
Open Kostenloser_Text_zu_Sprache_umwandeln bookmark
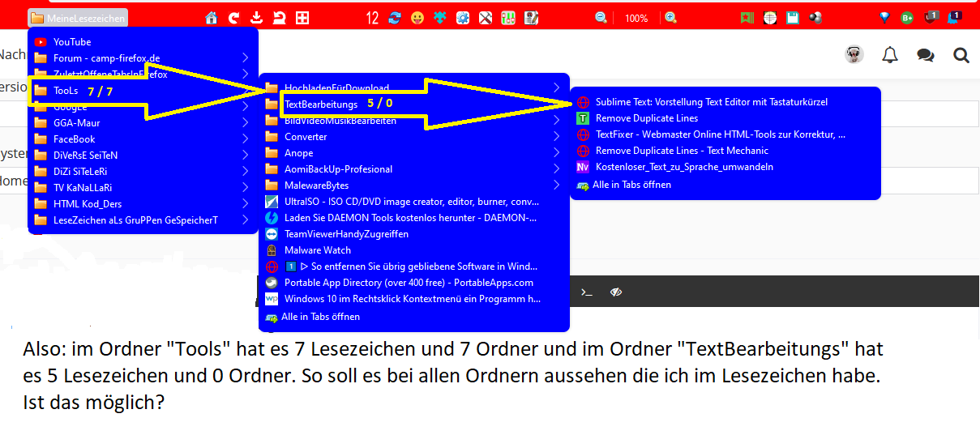[x=725, y=167]
